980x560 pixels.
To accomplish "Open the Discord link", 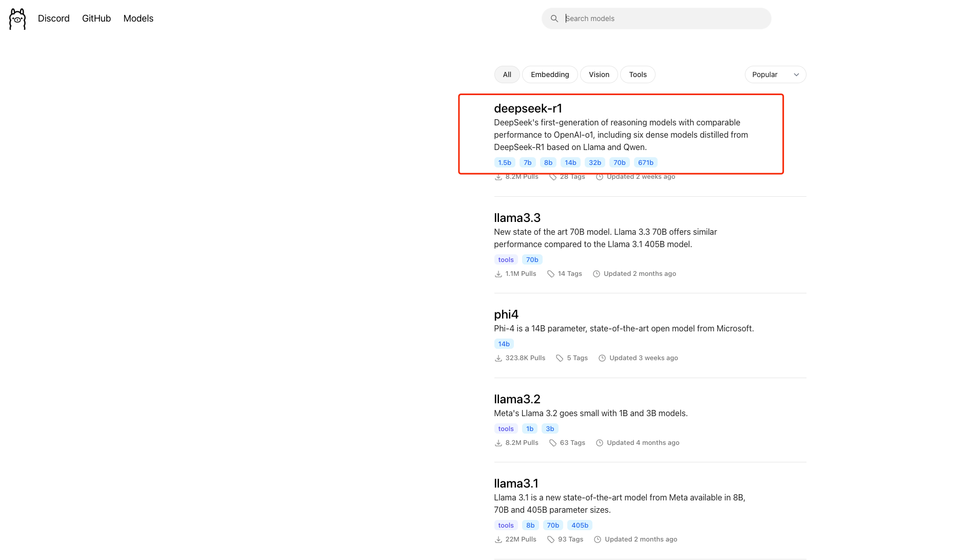I will 54,18.
